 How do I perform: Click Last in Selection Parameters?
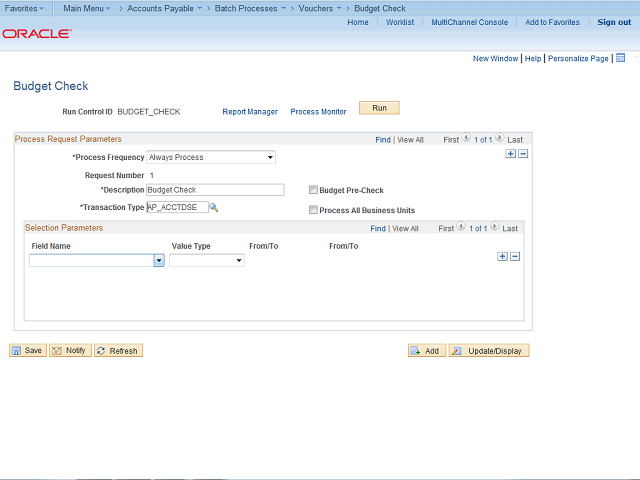tap(510, 229)
